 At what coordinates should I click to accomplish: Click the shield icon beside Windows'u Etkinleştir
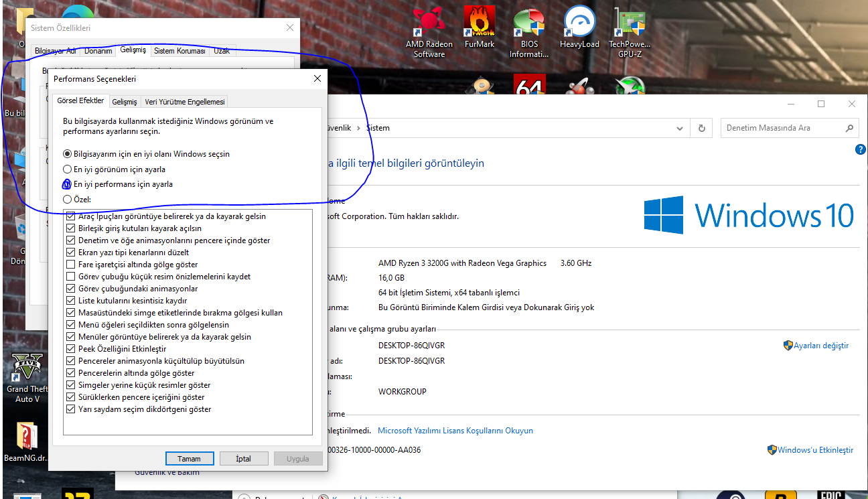(772, 450)
